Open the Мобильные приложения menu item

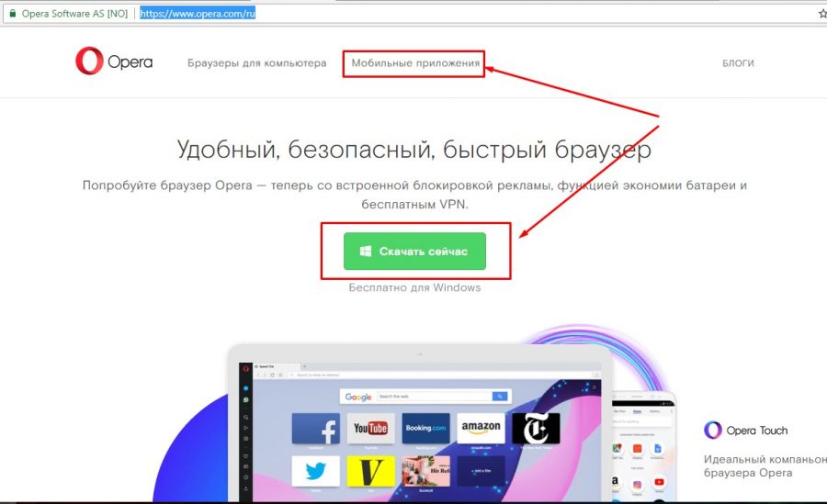pos(415,63)
